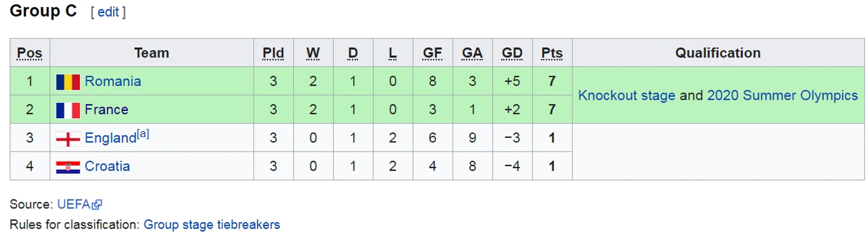
Task: Open the France team link
Action: click(x=106, y=110)
